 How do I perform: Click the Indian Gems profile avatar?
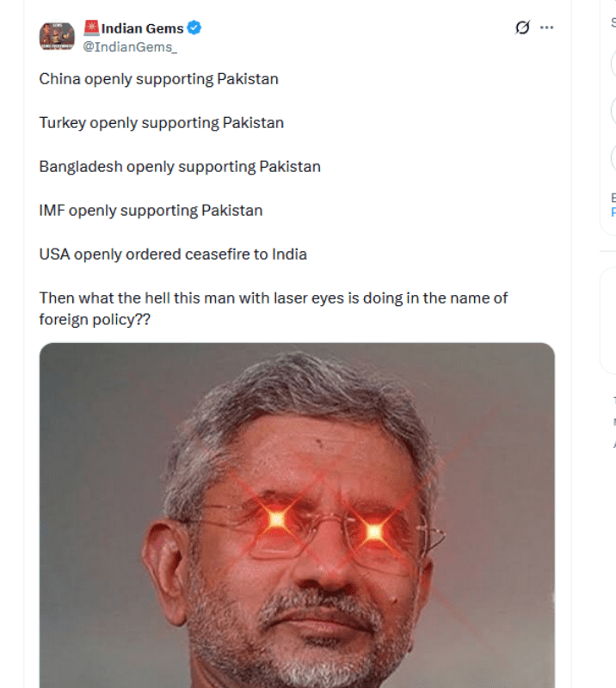57,36
